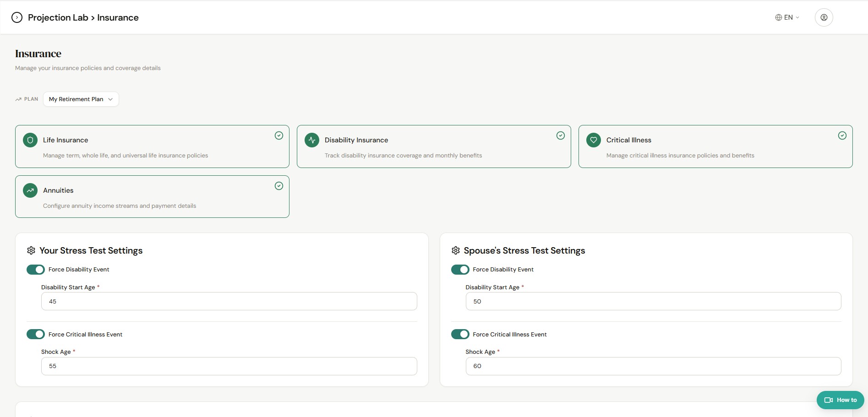Image resolution: width=868 pixels, height=417 pixels.
Task: Click 'Configure annuity income streams and payment details' text
Action: coord(120,206)
